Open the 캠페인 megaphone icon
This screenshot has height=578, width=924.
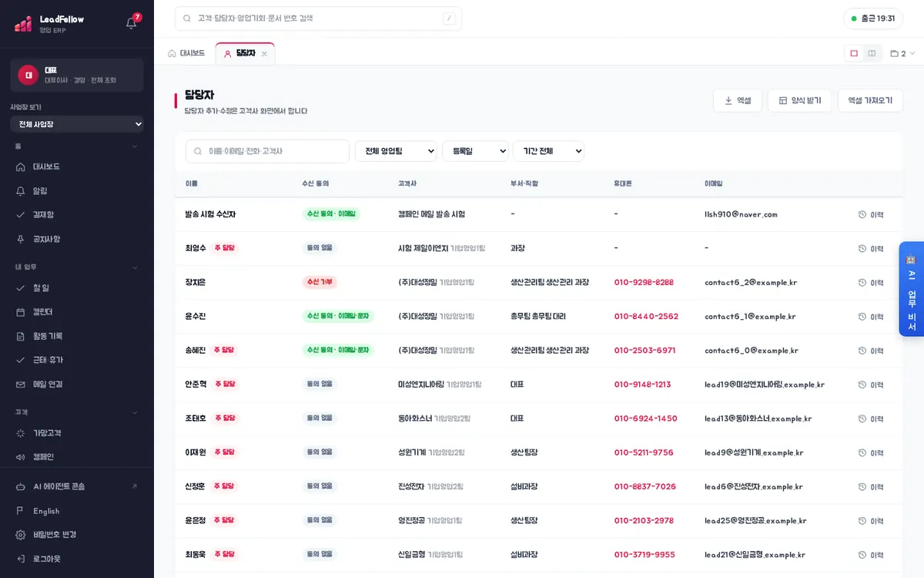click(21, 457)
